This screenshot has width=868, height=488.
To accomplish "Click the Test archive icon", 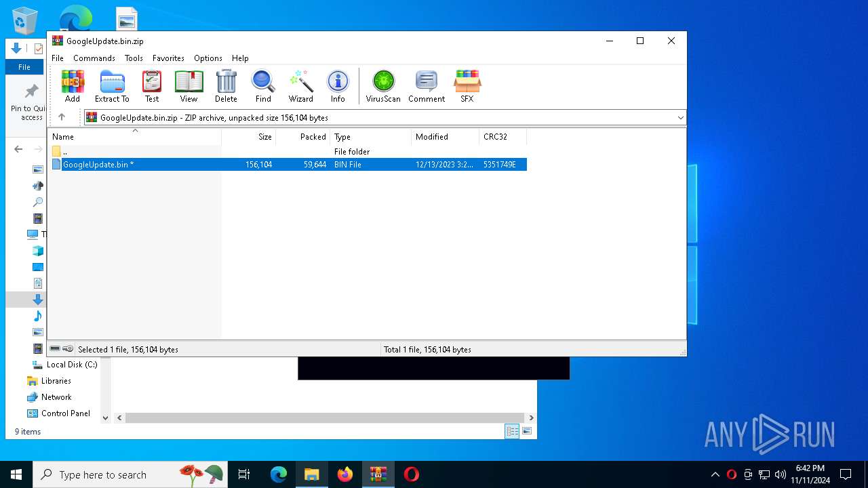I will tap(152, 86).
